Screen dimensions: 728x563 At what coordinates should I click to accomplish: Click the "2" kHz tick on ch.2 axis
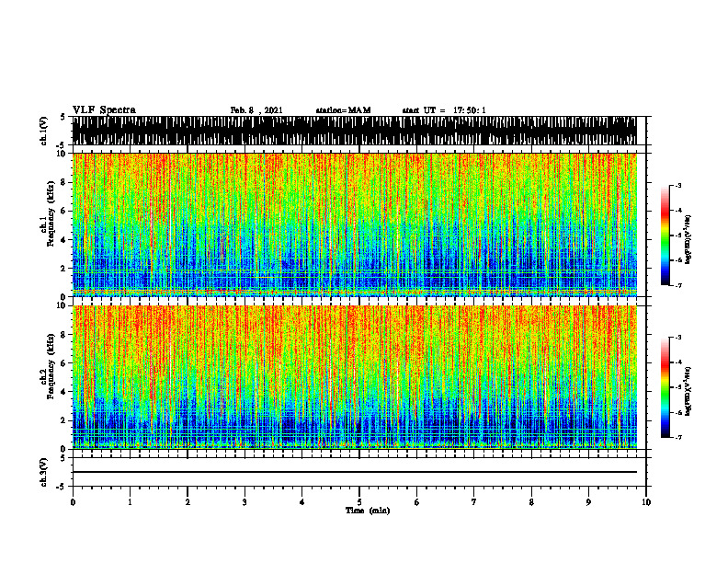click(63, 420)
